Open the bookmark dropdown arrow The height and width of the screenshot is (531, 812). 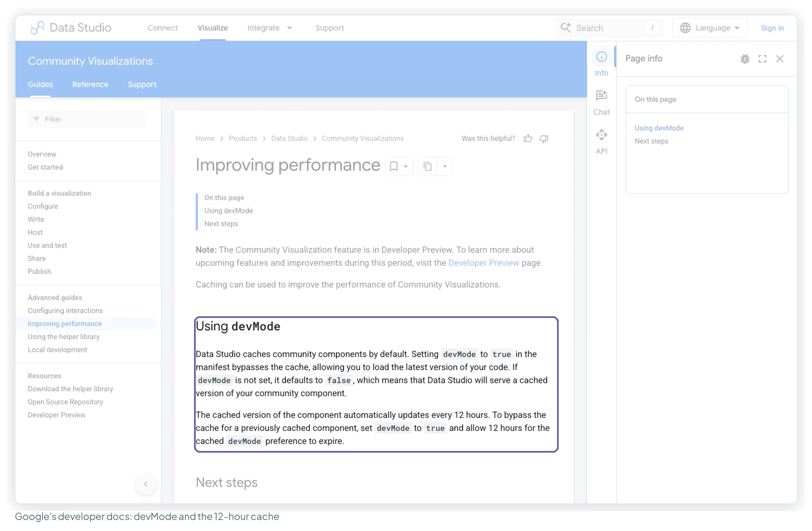406,166
